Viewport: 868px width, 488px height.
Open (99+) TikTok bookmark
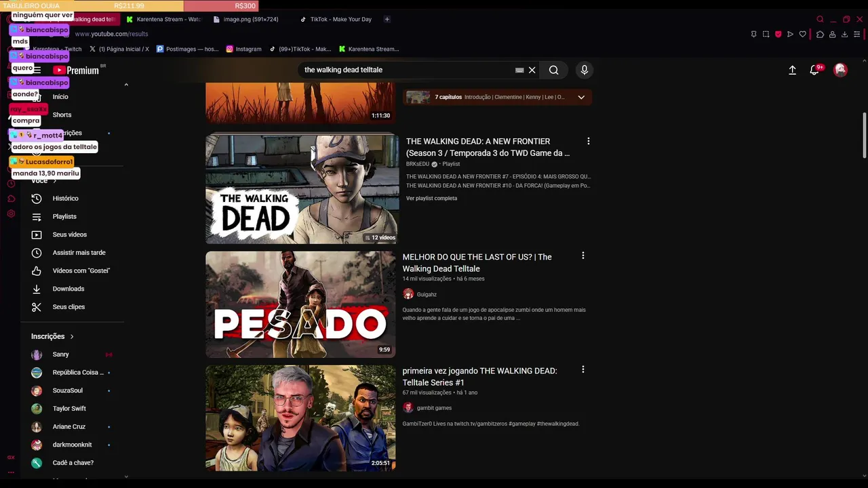300,49
